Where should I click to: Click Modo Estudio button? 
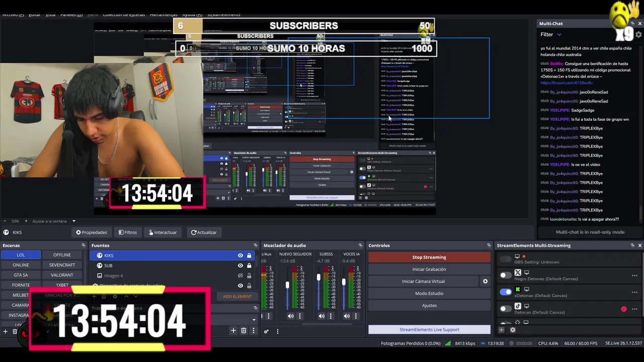[x=429, y=293]
